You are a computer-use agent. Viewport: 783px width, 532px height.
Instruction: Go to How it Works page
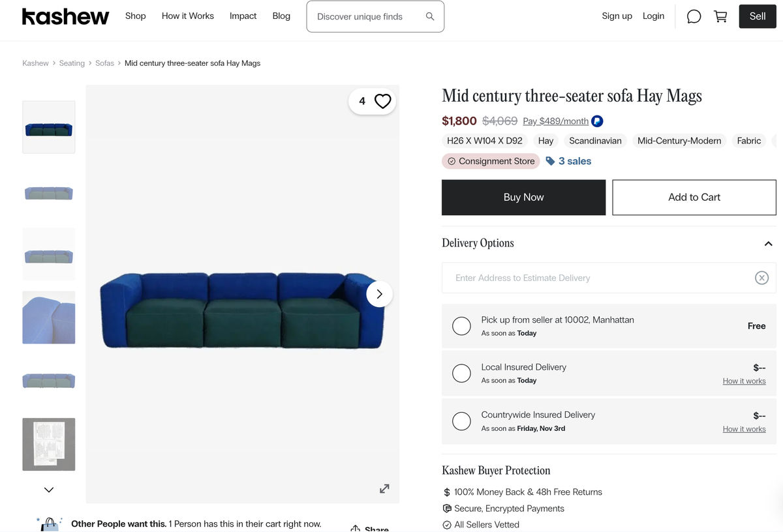pos(188,16)
